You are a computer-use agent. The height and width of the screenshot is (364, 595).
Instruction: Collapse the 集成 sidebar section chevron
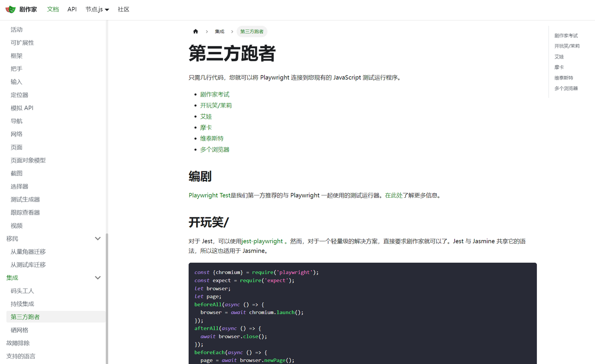point(98,278)
